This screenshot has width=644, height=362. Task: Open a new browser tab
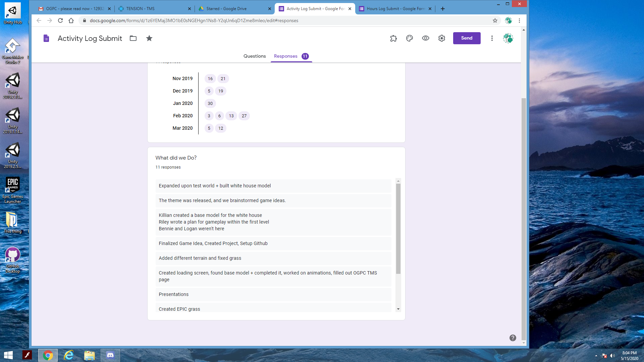[x=442, y=9]
